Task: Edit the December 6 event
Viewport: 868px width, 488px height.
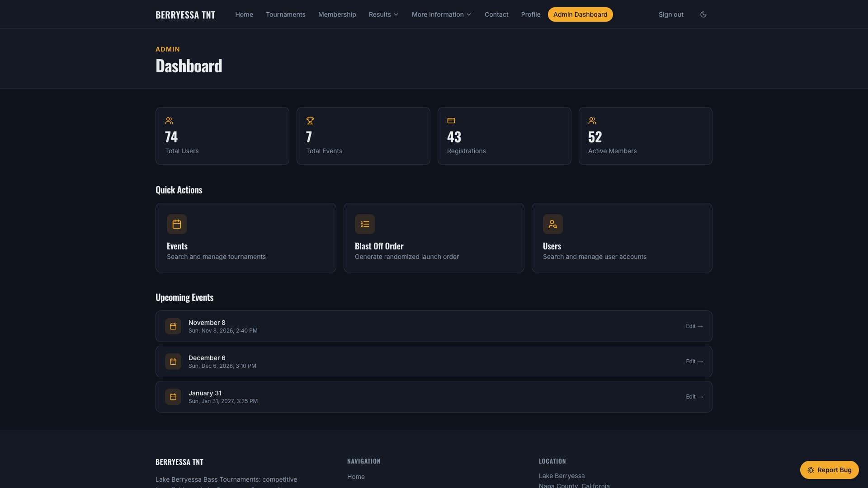Action: [694, 361]
